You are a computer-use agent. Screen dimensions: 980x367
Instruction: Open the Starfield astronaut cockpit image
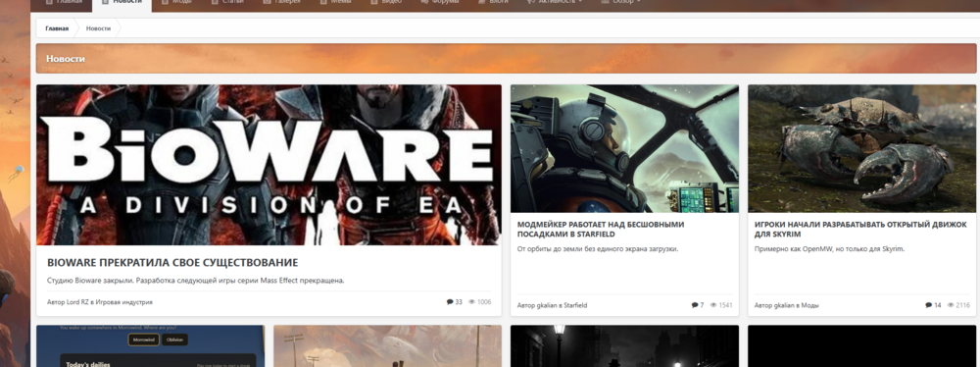click(624, 149)
